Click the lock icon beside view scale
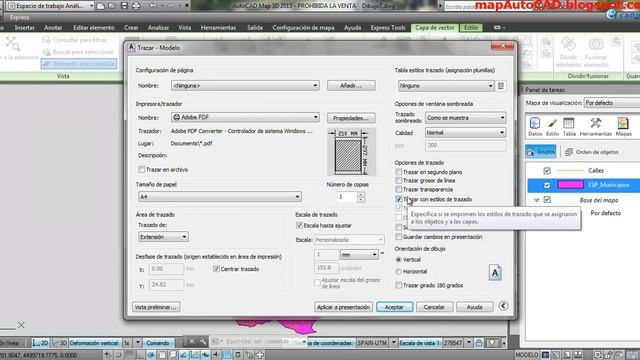The height and width of the screenshot is (360, 640). click(479, 343)
